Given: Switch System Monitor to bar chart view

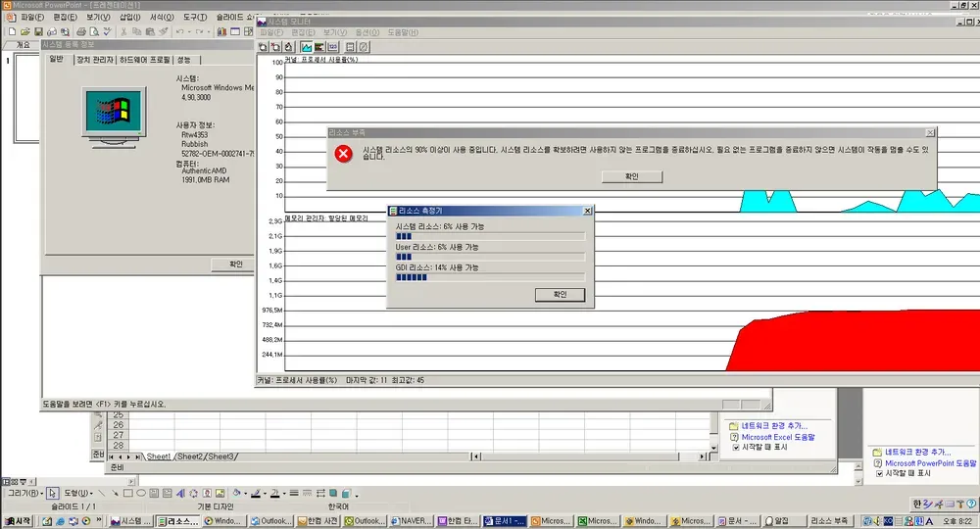Looking at the screenshot, I should point(319,47).
